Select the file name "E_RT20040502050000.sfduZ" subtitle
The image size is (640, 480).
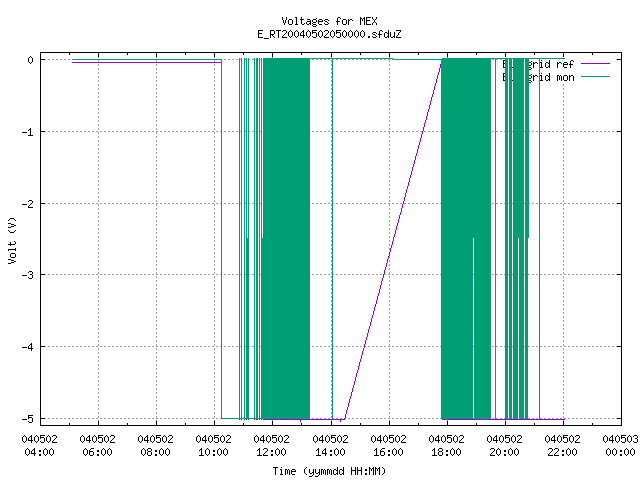(x=329, y=34)
